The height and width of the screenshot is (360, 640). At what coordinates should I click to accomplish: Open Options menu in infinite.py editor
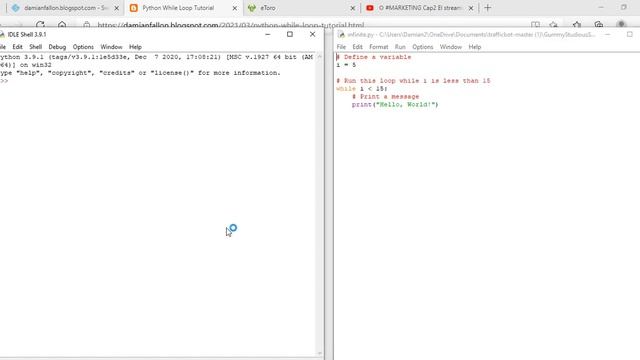(x=422, y=47)
